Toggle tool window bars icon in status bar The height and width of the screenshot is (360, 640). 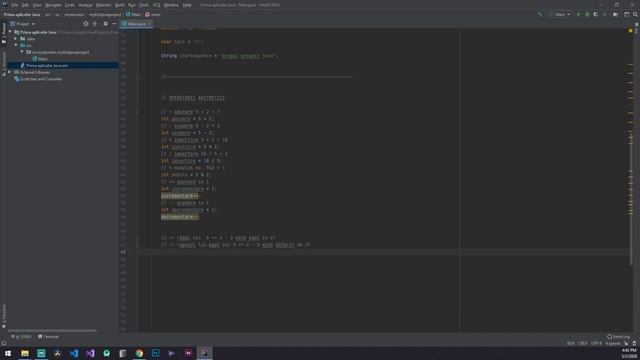click(x=4, y=343)
